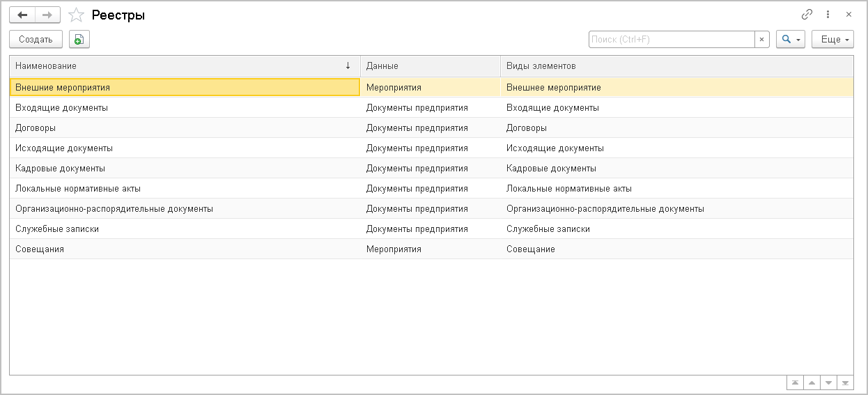
Task: Jump to the first list row arrow
Action: point(795,383)
